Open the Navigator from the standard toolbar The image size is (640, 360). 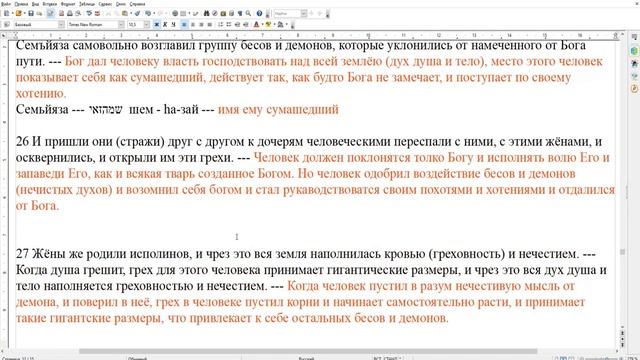[x=215, y=13]
